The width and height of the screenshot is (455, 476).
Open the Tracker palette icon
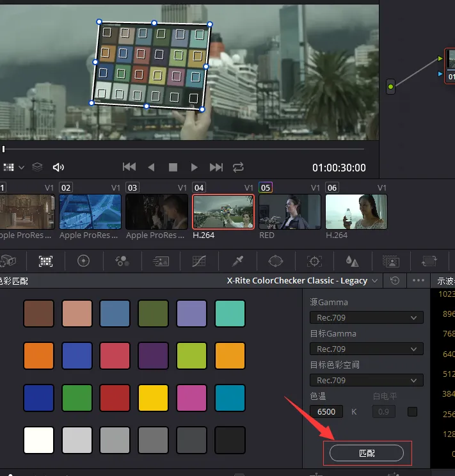point(314,261)
